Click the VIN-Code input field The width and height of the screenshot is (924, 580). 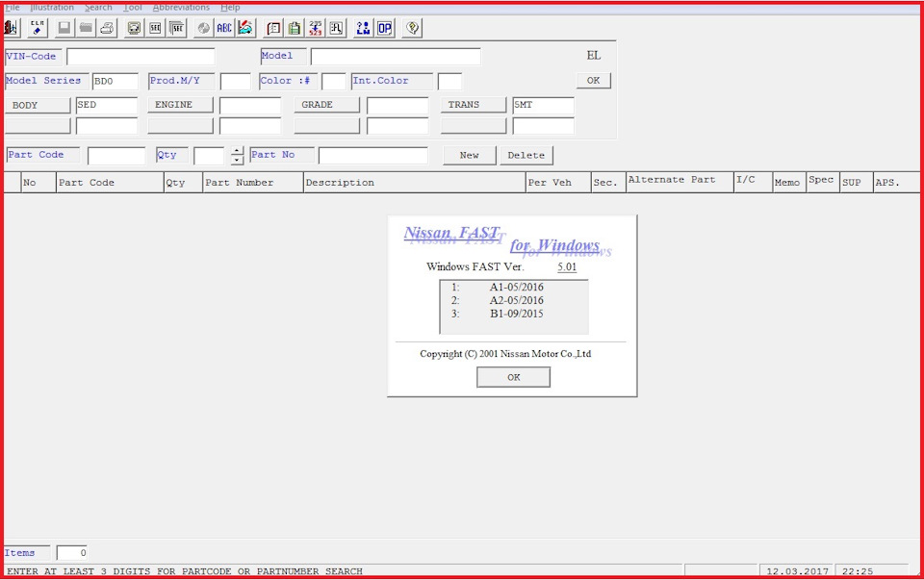coord(141,57)
